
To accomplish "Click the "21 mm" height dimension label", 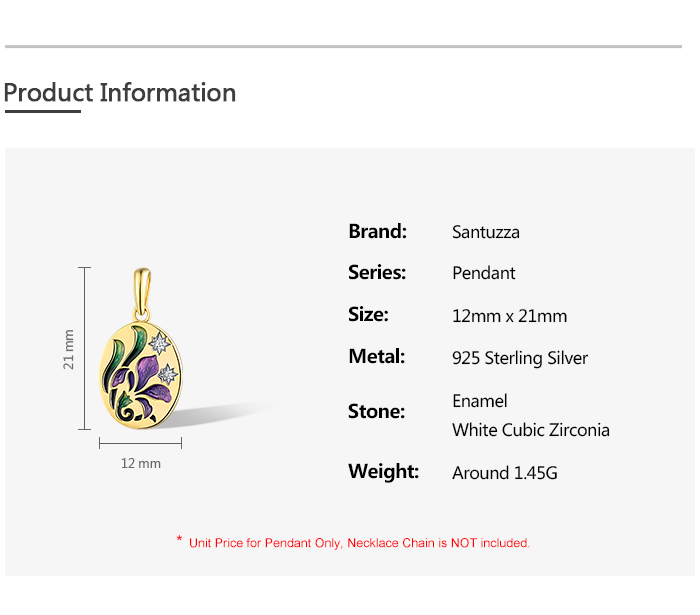I will 69,349.
